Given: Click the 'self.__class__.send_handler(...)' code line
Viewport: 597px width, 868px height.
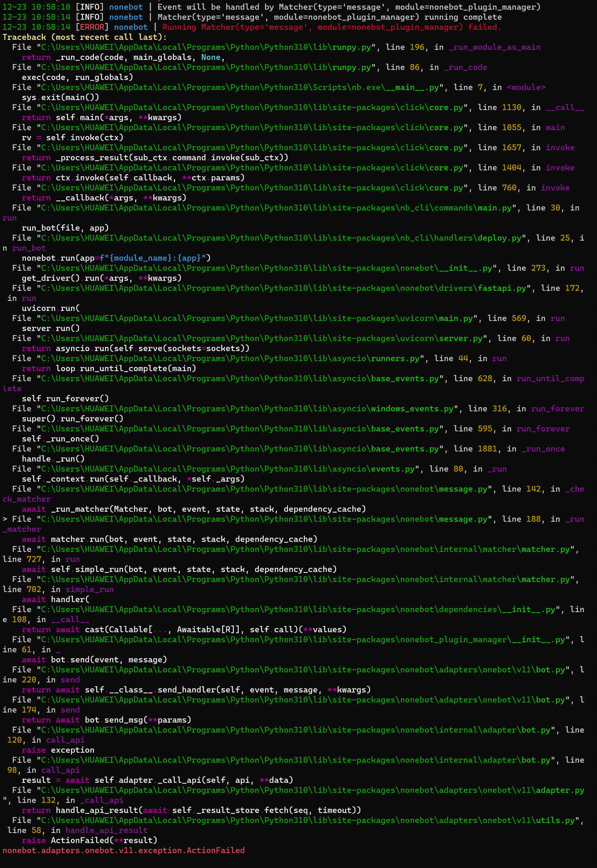Looking at the screenshot, I should (x=196, y=690).
